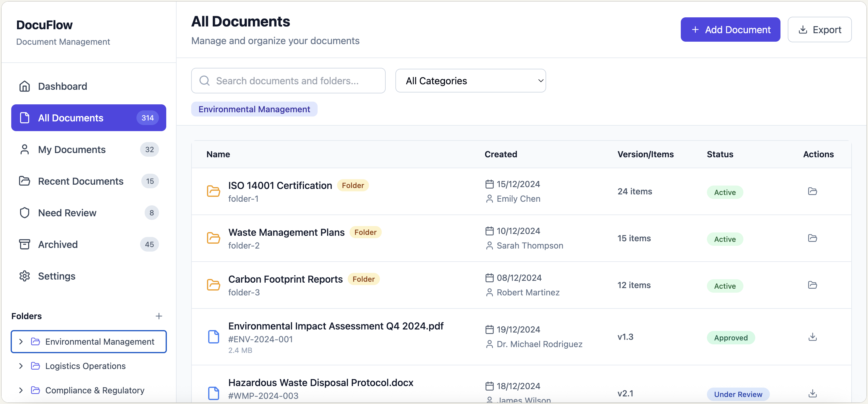Select the My Documents sidebar item
Image resolution: width=868 pixels, height=404 pixels.
71,149
